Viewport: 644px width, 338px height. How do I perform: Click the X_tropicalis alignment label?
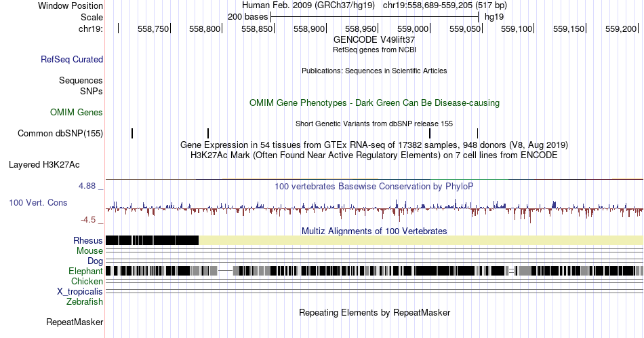pos(80,292)
